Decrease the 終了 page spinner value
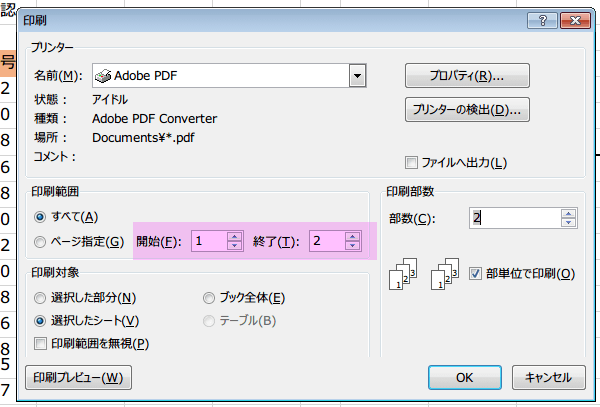This screenshot has height=407, width=600. [x=351, y=246]
